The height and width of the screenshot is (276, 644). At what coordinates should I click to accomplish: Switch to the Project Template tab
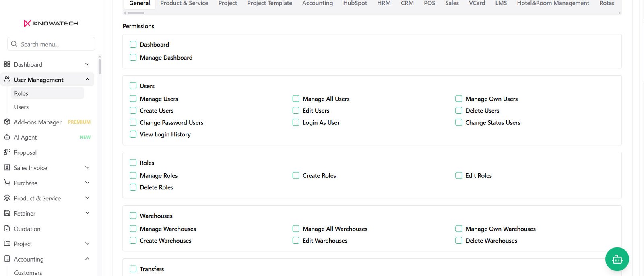tap(270, 3)
